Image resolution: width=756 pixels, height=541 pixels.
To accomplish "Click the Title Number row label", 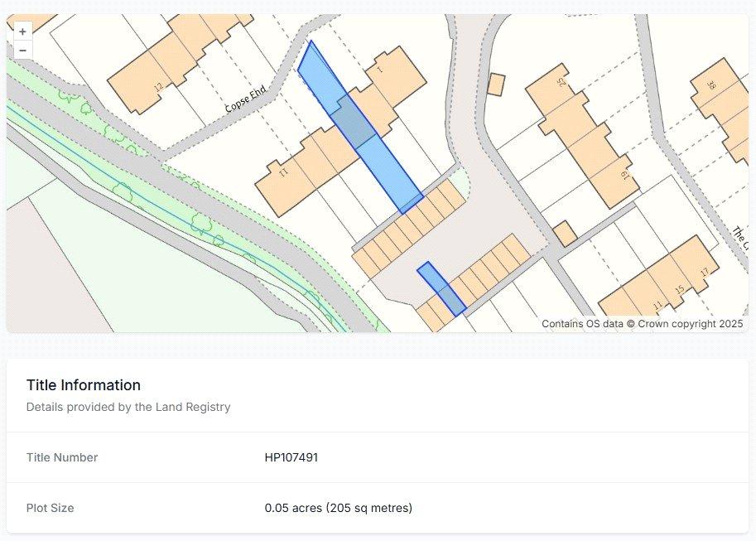I will (x=62, y=457).
